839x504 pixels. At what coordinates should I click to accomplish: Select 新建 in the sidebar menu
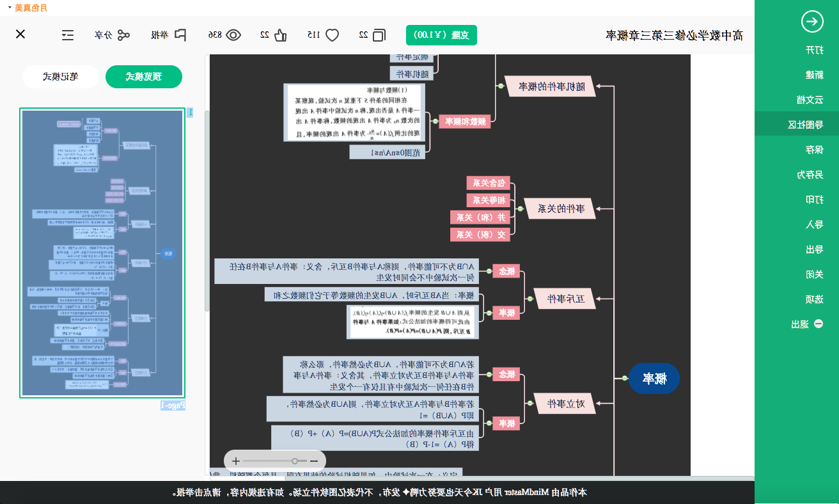click(x=813, y=75)
